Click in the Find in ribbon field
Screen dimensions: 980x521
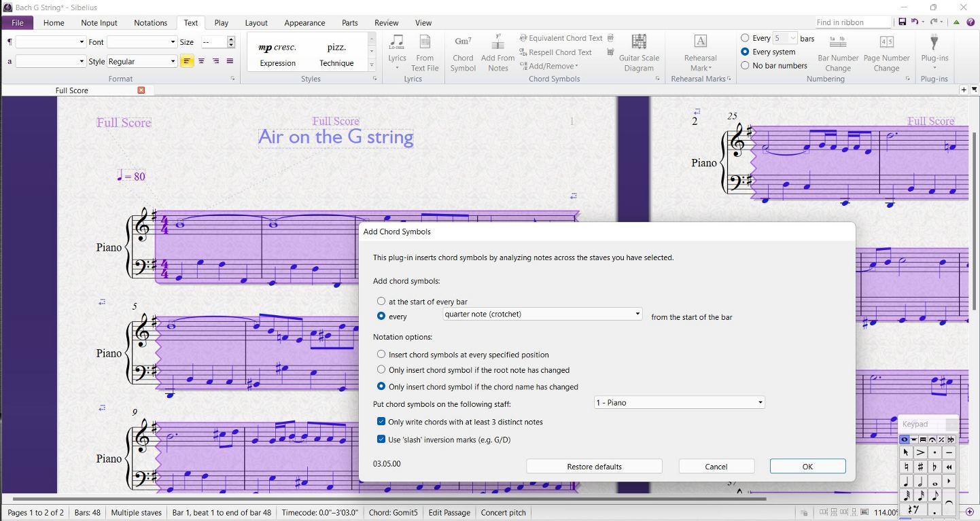coord(853,22)
